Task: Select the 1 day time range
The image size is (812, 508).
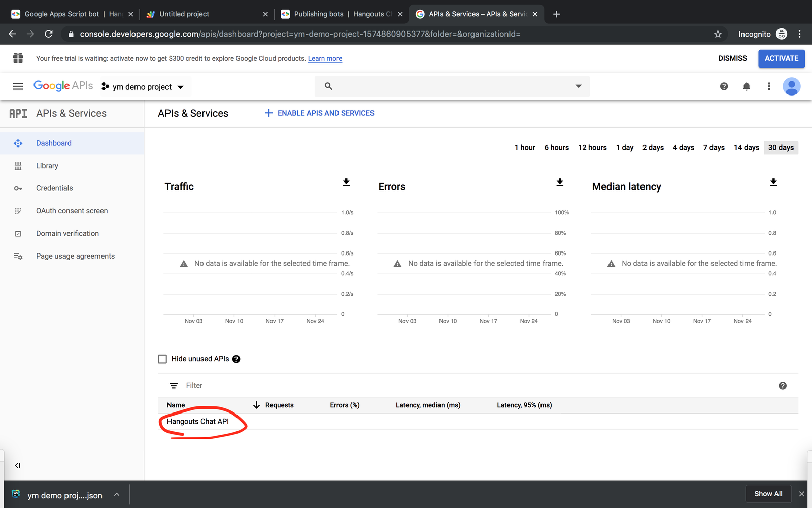Action: [x=625, y=148]
